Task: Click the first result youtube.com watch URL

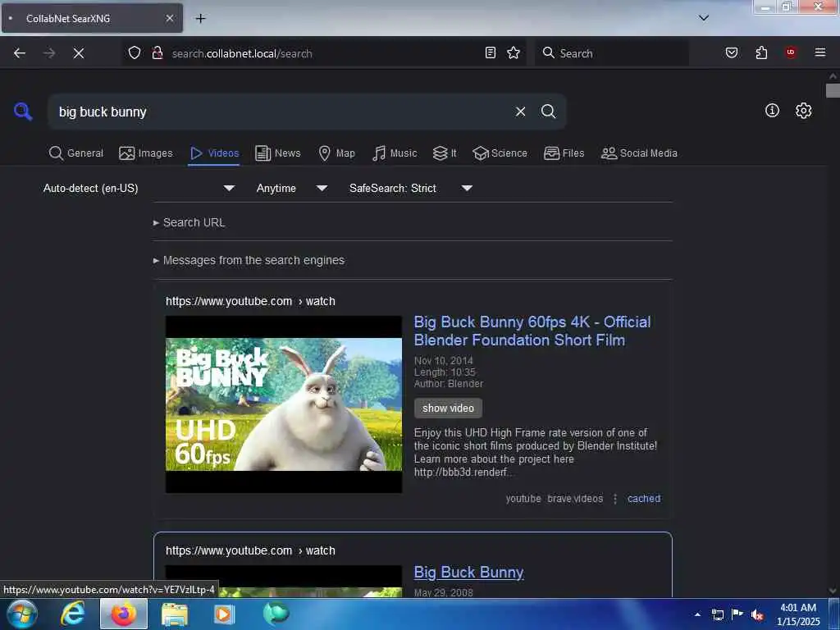Action: tap(250, 301)
